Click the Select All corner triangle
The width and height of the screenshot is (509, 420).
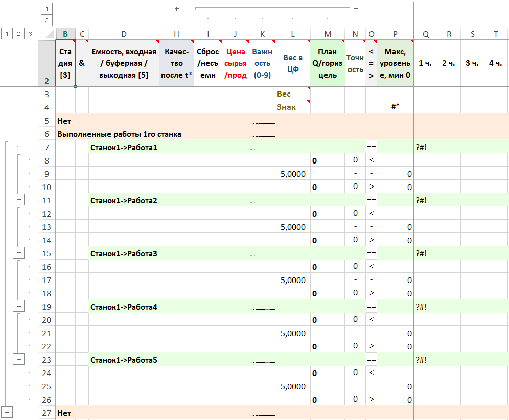click(49, 34)
